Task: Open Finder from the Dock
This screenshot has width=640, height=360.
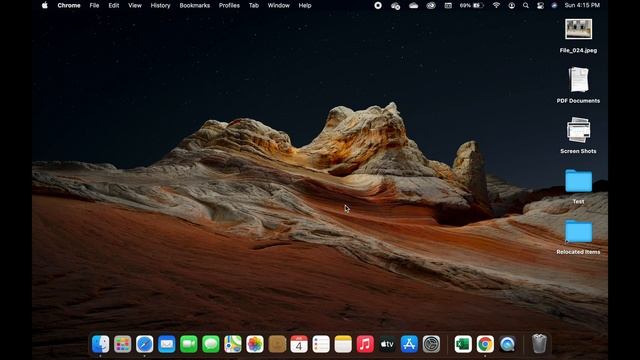Action: [100, 344]
